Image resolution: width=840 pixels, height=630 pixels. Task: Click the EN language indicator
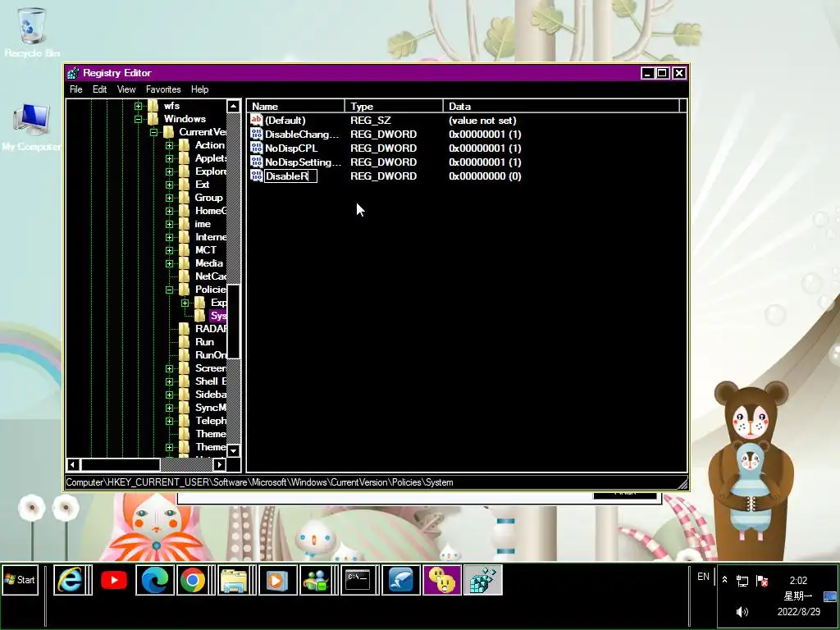[x=703, y=577]
